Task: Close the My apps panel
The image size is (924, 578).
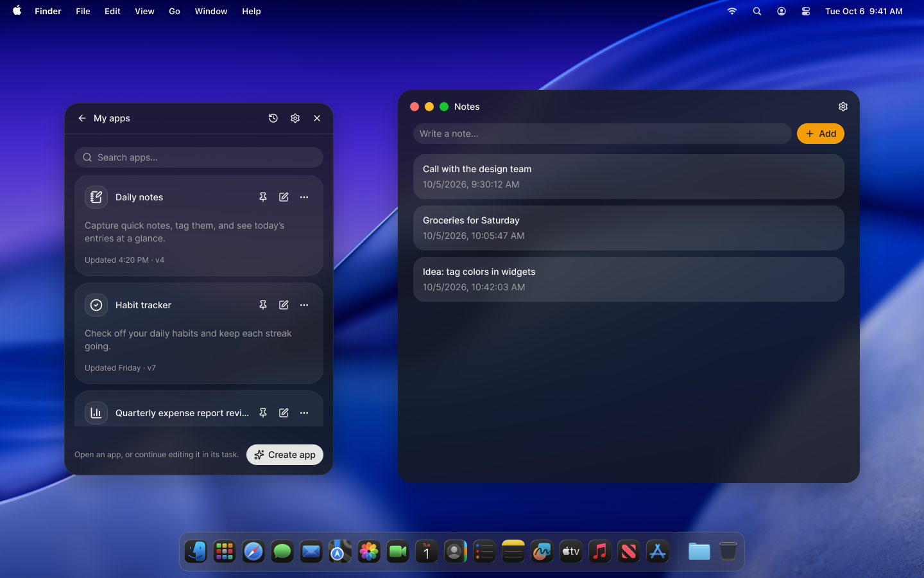Action: (x=317, y=118)
